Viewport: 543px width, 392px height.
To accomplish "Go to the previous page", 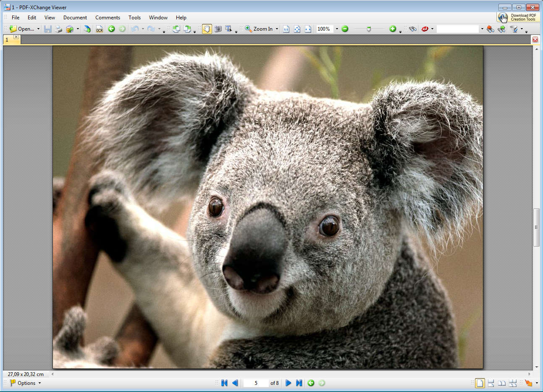I will click(x=235, y=383).
